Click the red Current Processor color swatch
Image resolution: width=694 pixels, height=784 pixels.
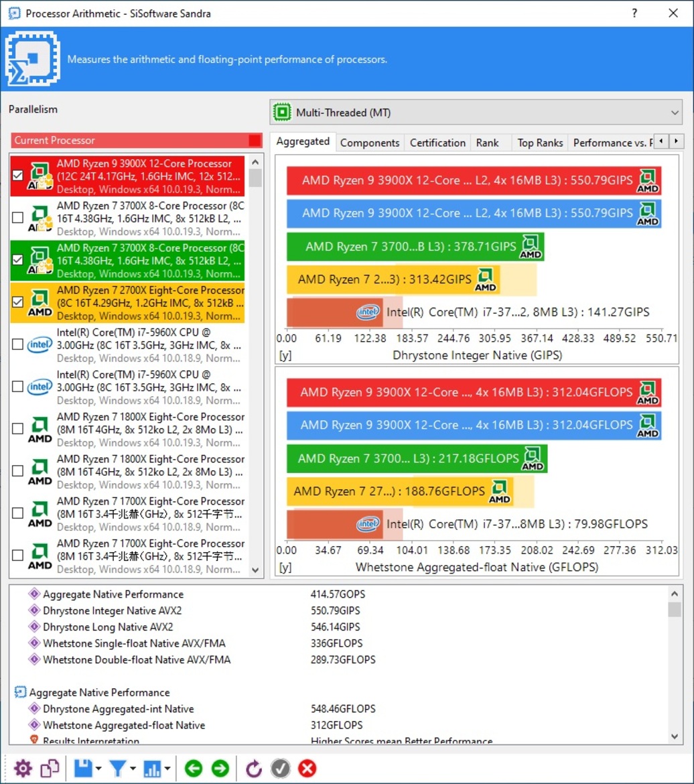255,141
